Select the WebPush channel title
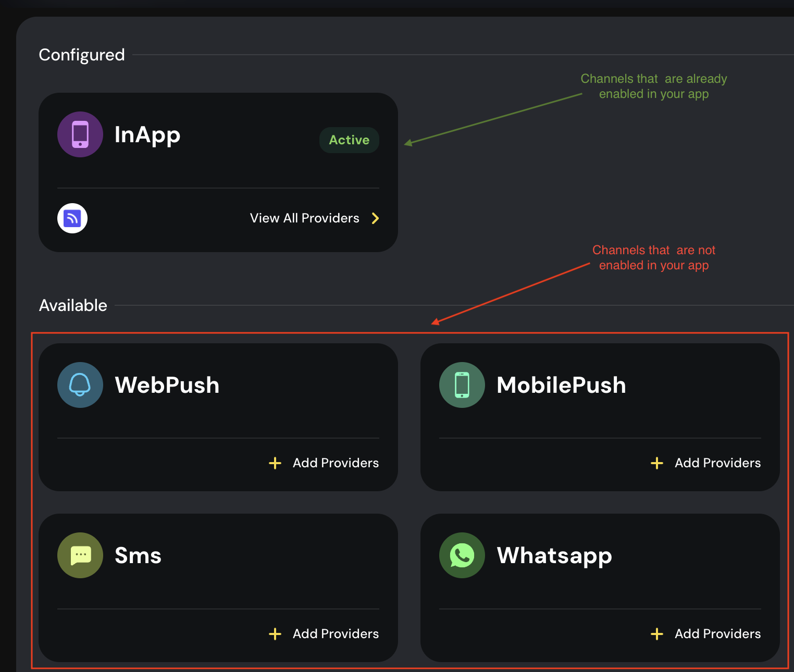Image resolution: width=794 pixels, height=672 pixels. tap(167, 385)
